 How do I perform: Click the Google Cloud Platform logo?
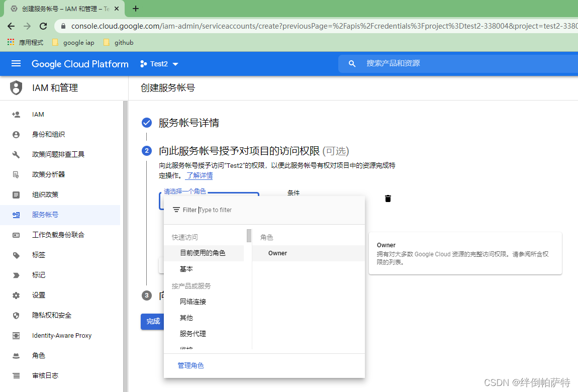(80, 64)
